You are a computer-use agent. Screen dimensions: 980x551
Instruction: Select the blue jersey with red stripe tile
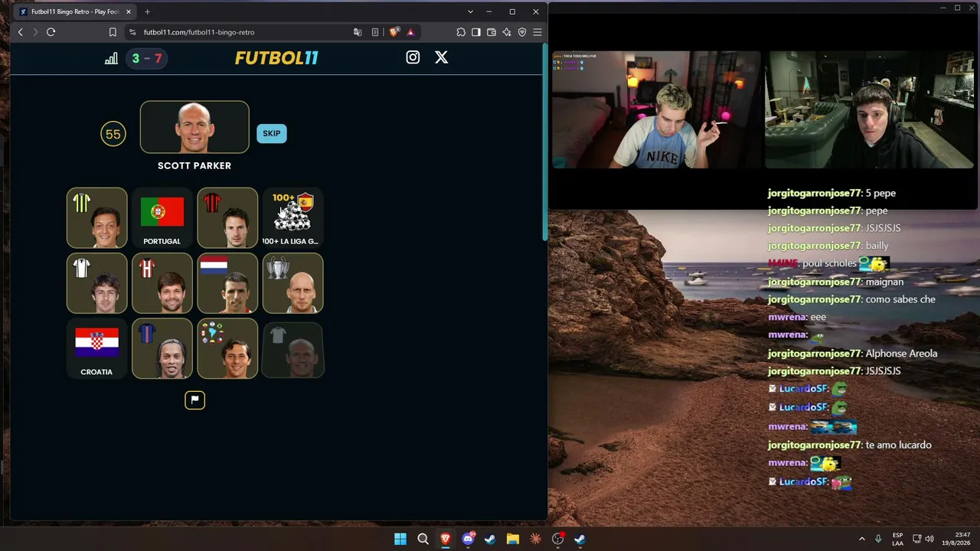point(162,350)
